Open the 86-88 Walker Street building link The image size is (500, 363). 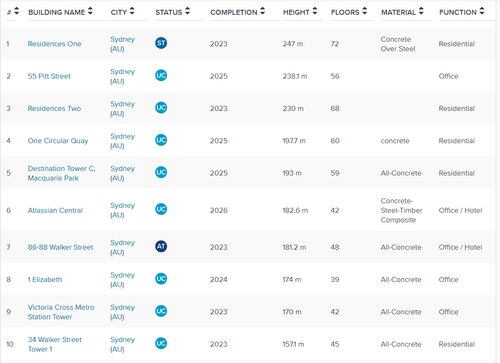(60, 247)
